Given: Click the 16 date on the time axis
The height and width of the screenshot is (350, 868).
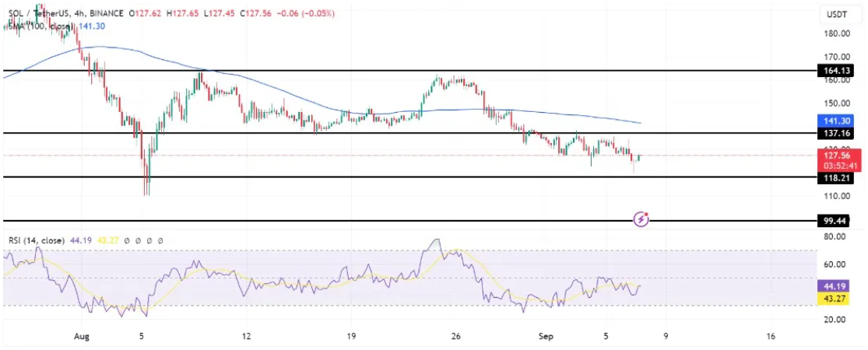Looking at the screenshot, I should [770, 337].
